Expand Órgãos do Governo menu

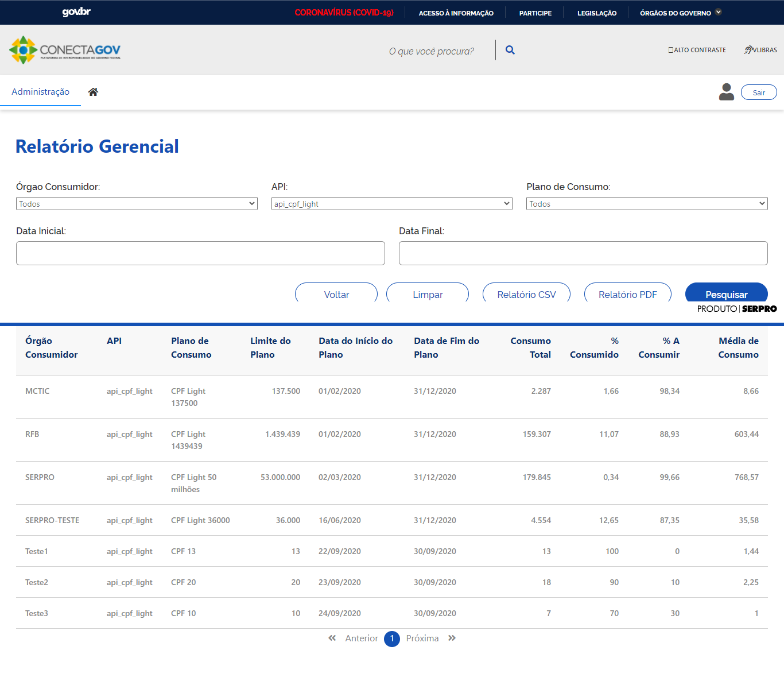point(680,13)
